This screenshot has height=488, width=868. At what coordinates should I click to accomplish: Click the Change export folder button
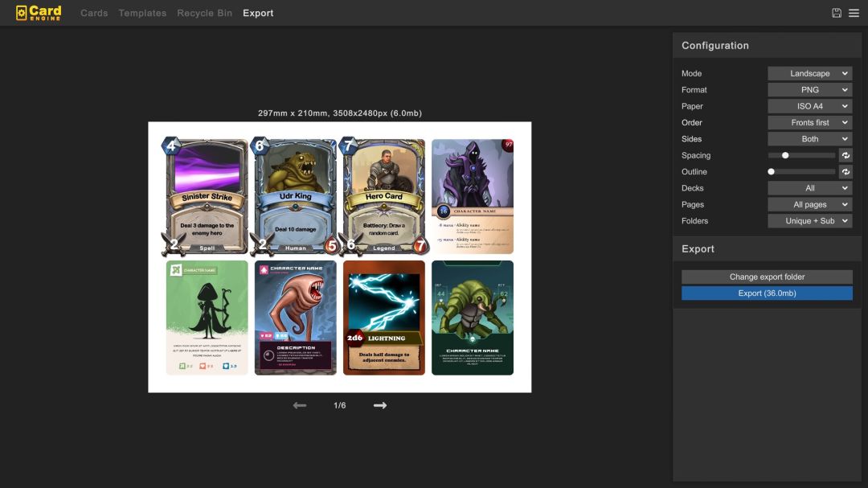766,276
